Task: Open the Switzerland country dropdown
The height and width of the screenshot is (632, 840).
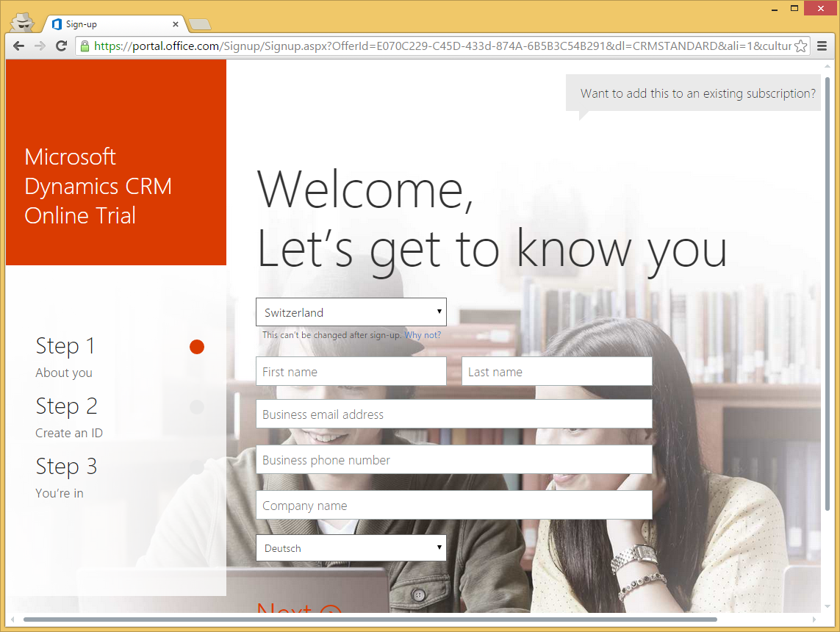Action: 351,312
